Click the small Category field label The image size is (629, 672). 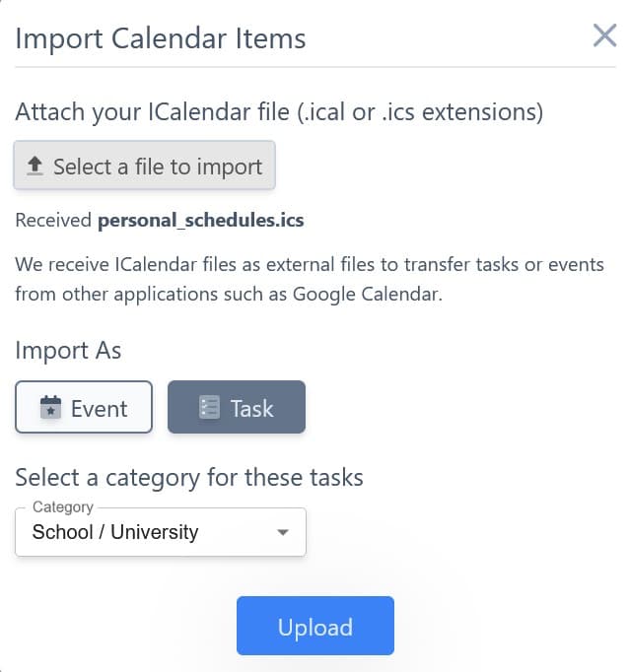pos(63,507)
